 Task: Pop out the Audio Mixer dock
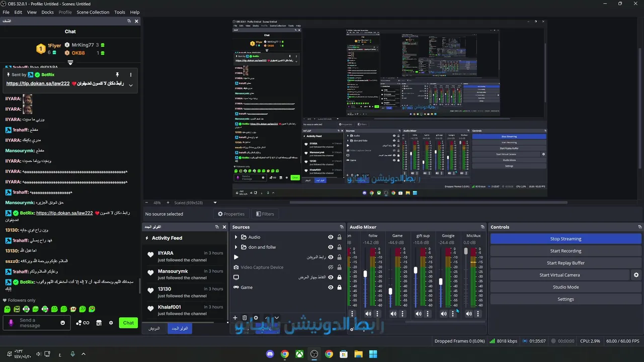(482, 227)
